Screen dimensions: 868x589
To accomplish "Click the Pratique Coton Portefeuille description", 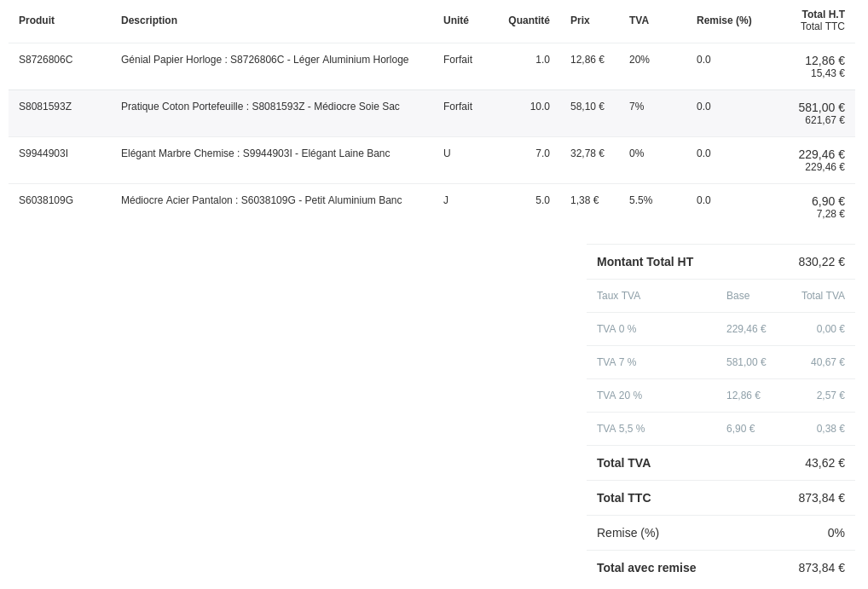I will point(260,107).
